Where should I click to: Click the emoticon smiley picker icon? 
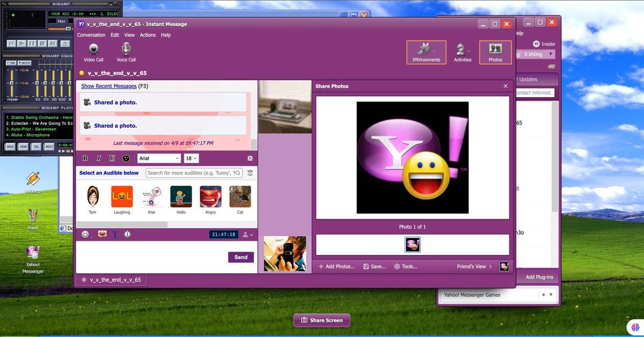(x=85, y=235)
